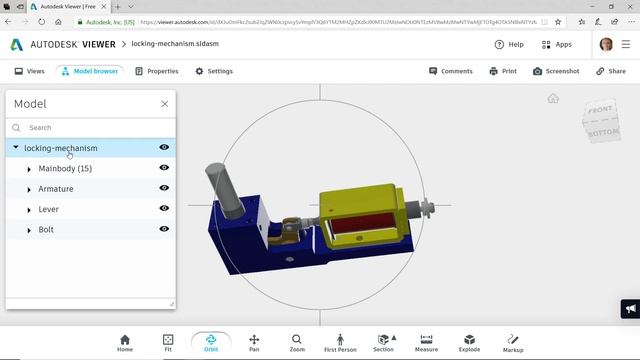Screen dimensions: 640x360
Task: Open the Views panel
Action: pos(29,71)
